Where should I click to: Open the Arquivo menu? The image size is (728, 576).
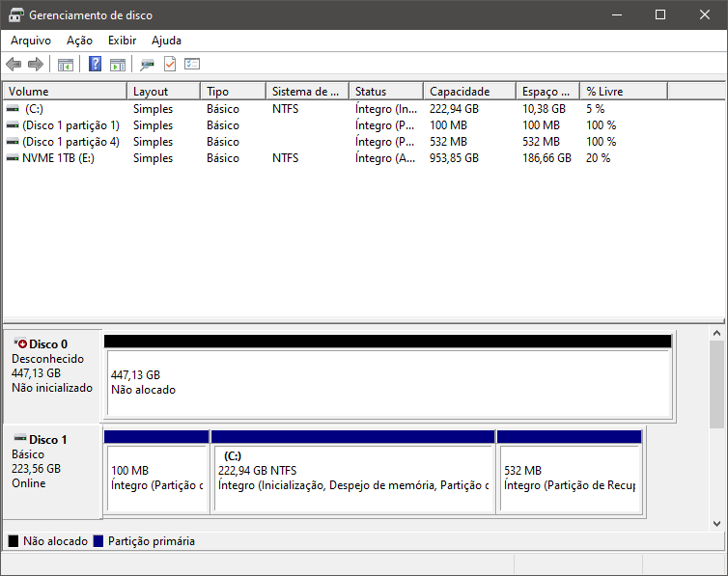(x=31, y=41)
